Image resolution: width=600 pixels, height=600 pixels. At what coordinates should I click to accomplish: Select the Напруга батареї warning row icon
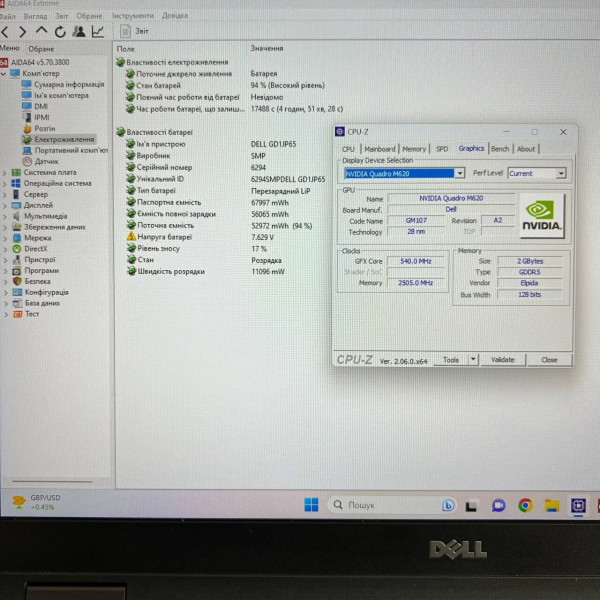131,236
